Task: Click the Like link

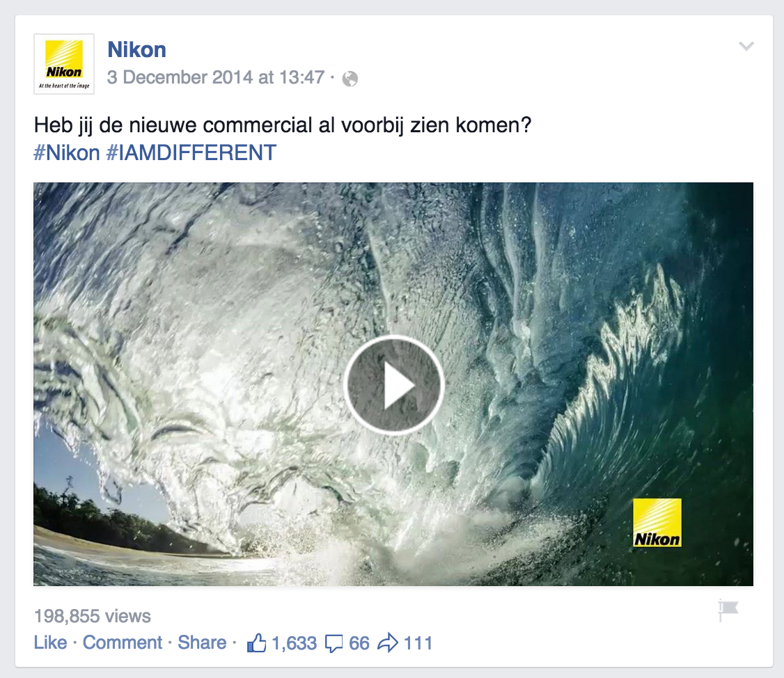Action: click(51, 642)
